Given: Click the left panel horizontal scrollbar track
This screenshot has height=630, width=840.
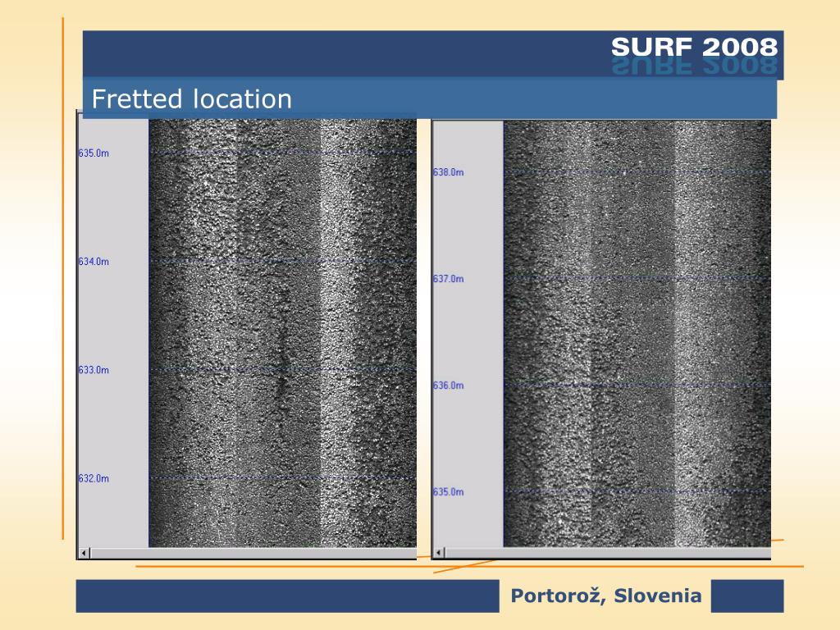Looking at the screenshot, I should point(253,553).
